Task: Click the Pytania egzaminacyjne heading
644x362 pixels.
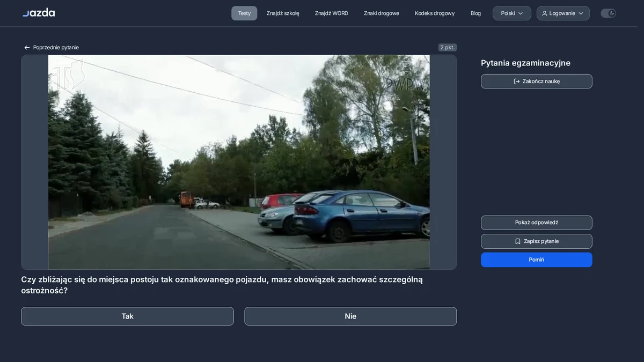Action: (x=525, y=63)
